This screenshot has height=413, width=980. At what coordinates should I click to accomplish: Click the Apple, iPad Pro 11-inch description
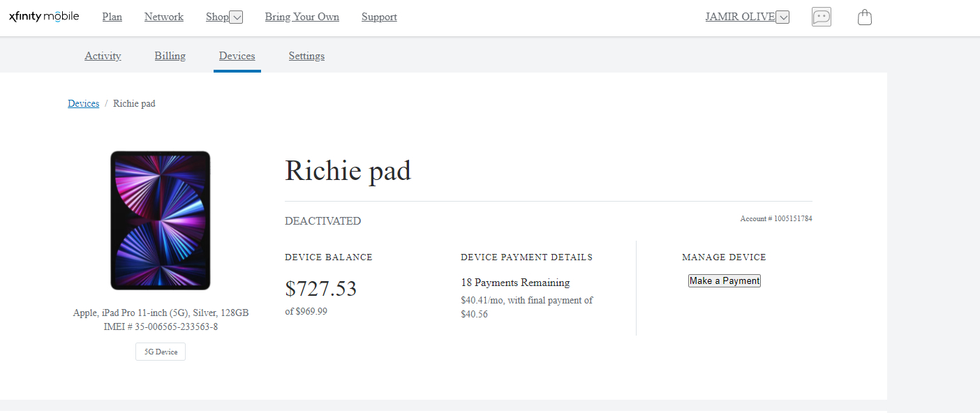coord(161,313)
